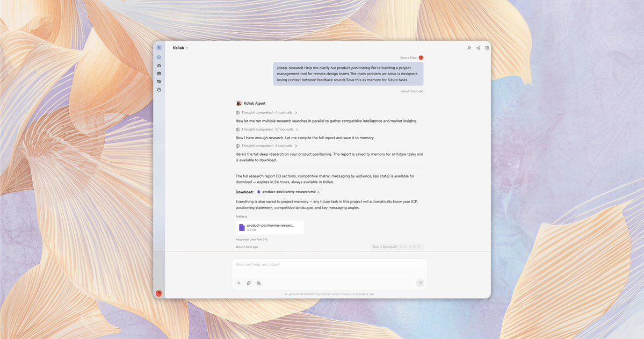Click the download icon beside product-positioning-research.md
644x339 pixels.
tap(319, 192)
